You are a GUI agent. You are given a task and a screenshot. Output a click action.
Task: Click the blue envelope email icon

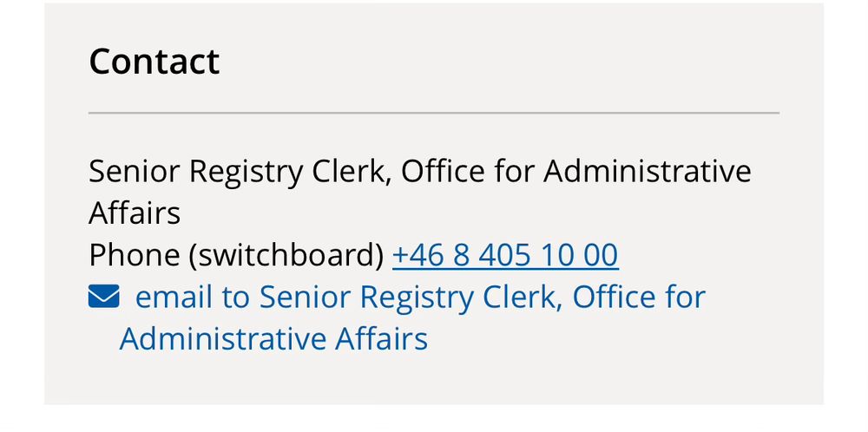click(x=103, y=297)
